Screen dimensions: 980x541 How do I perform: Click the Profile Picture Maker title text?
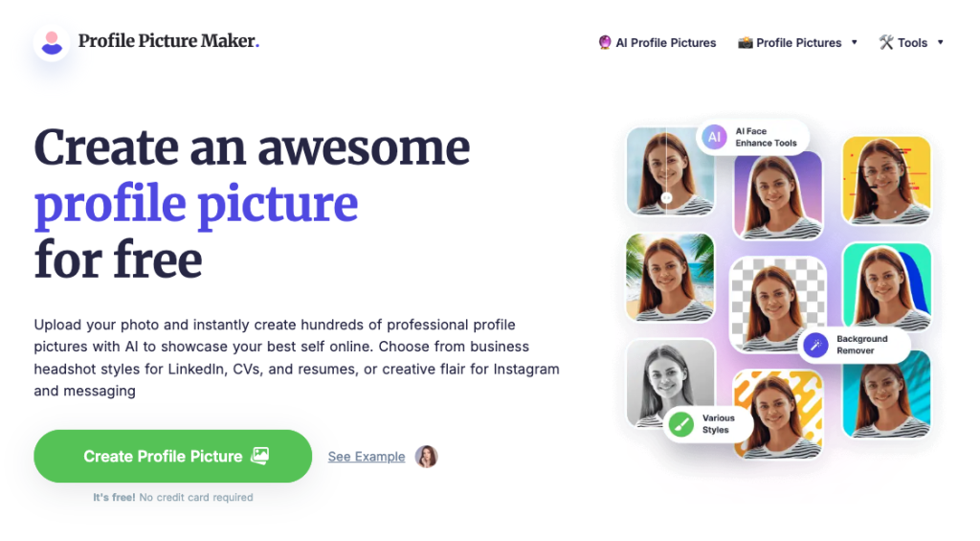point(168,41)
